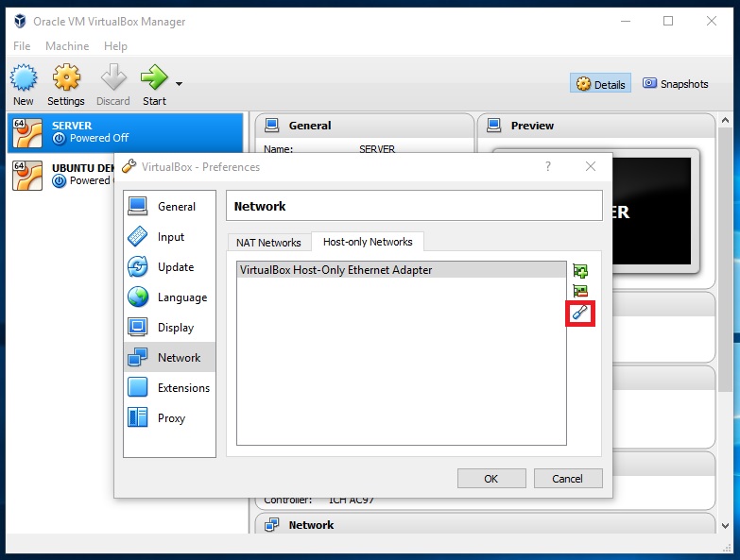Select the SERVER virtual machine
This screenshot has height=560, width=740.
coord(125,132)
